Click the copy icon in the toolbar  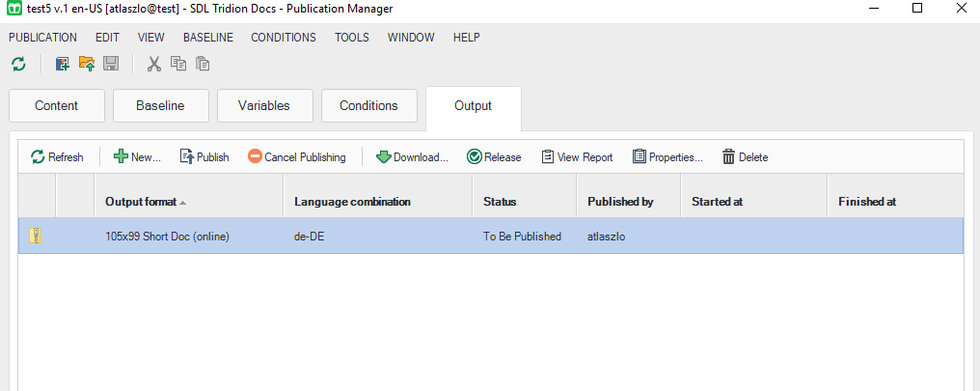click(x=177, y=64)
